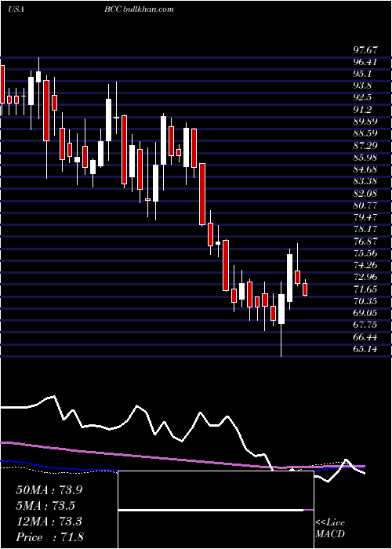The width and height of the screenshot is (392, 549).
Task: Click the 79.47 price label
Action: pyautogui.click(x=365, y=217)
